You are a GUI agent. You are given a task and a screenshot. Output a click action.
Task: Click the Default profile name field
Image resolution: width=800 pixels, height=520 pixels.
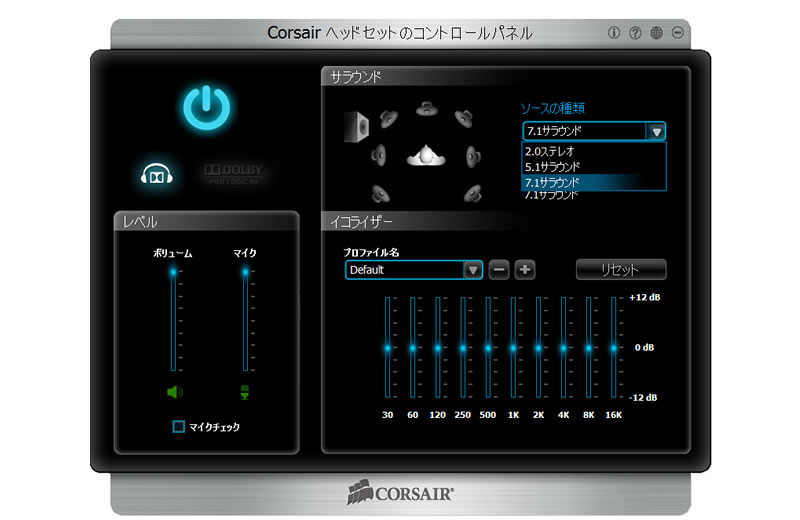pyautogui.click(x=405, y=270)
